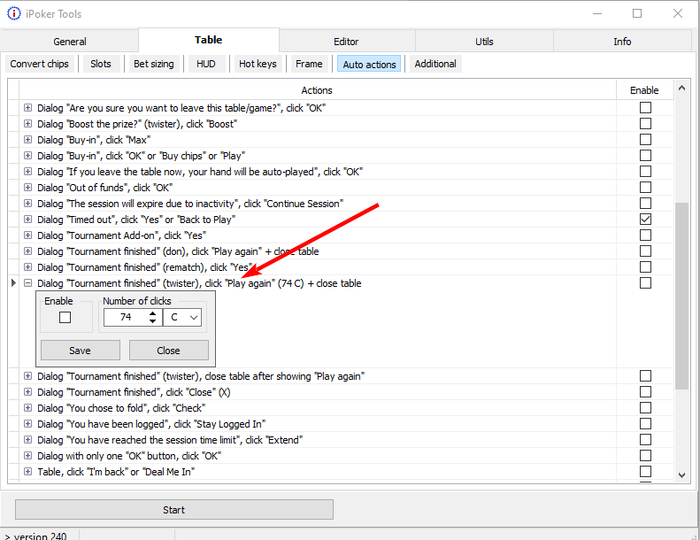Click the version 240 status bar text
This screenshot has width=700, height=540.
tap(40, 536)
